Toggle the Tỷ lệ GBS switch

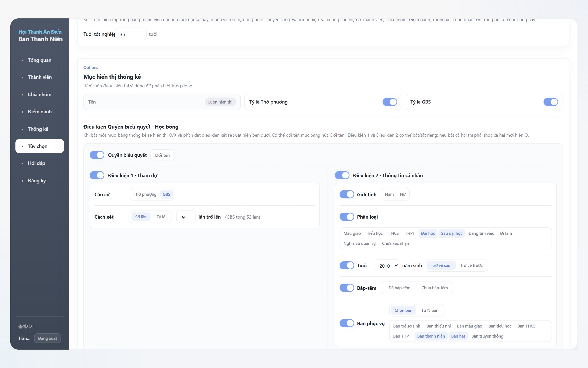tap(551, 102)
